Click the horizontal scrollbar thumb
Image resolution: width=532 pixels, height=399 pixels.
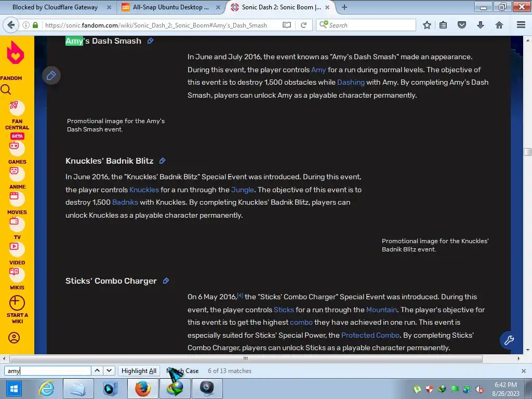tap(246, 358)
